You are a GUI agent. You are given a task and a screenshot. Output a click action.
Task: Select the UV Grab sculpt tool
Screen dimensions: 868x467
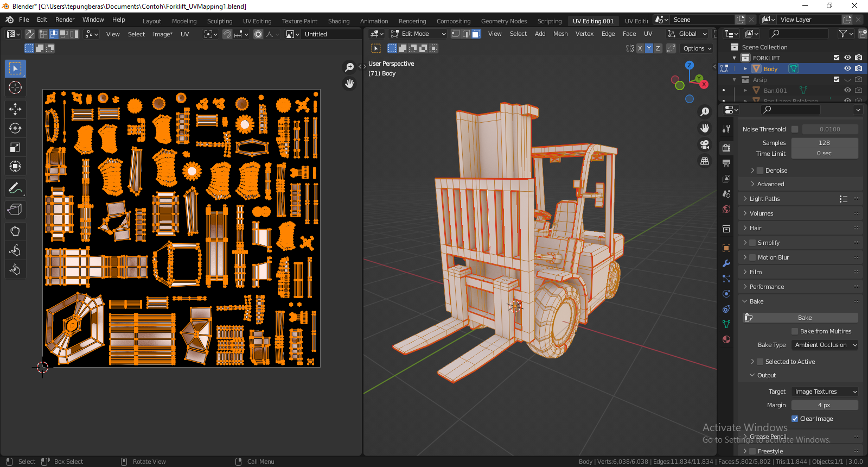pos(15,231)
